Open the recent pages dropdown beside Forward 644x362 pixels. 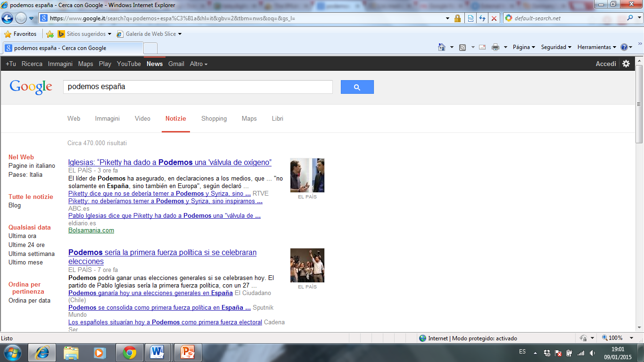(x=32, y=18)
